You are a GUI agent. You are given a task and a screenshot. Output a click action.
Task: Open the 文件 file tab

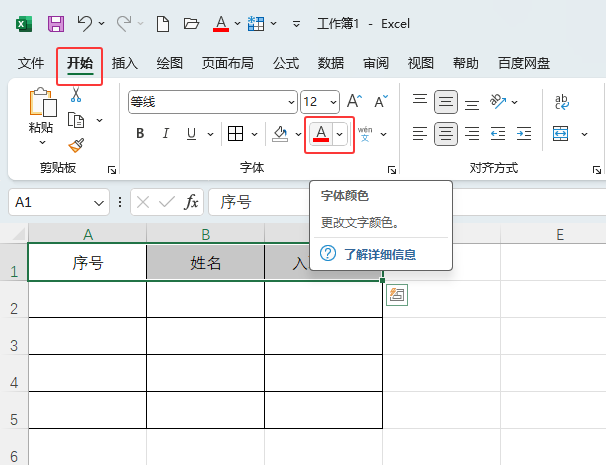[x=31, y=63]
